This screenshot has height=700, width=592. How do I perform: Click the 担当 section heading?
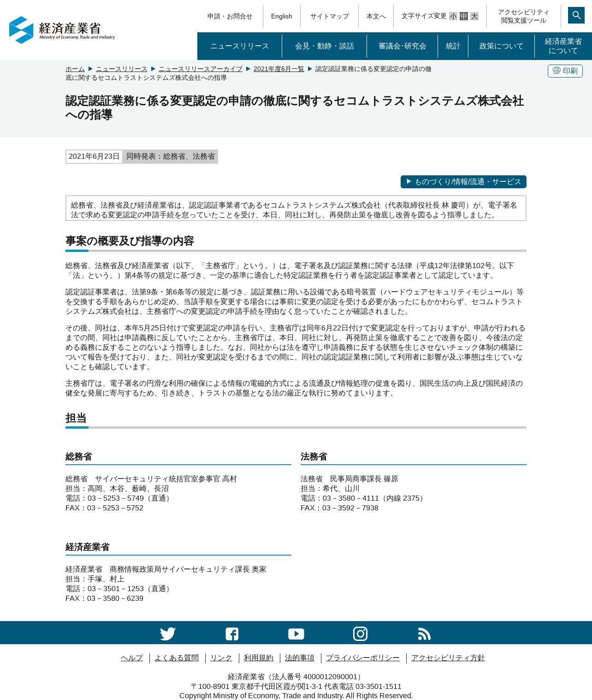pyautogui.click(x=76, y=418)
